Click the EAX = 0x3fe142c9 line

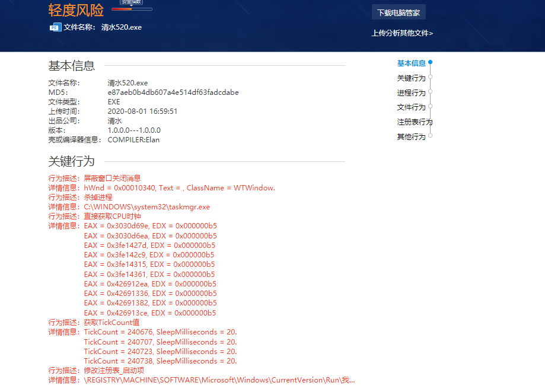149,255
